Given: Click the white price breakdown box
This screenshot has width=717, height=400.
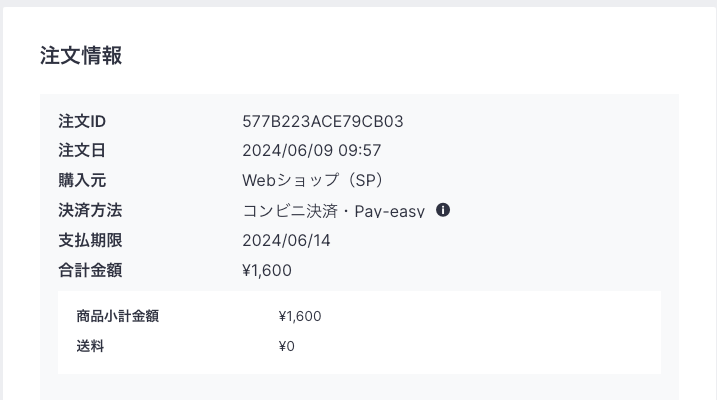Looking at the screenshot, I should tap(359, 333).
